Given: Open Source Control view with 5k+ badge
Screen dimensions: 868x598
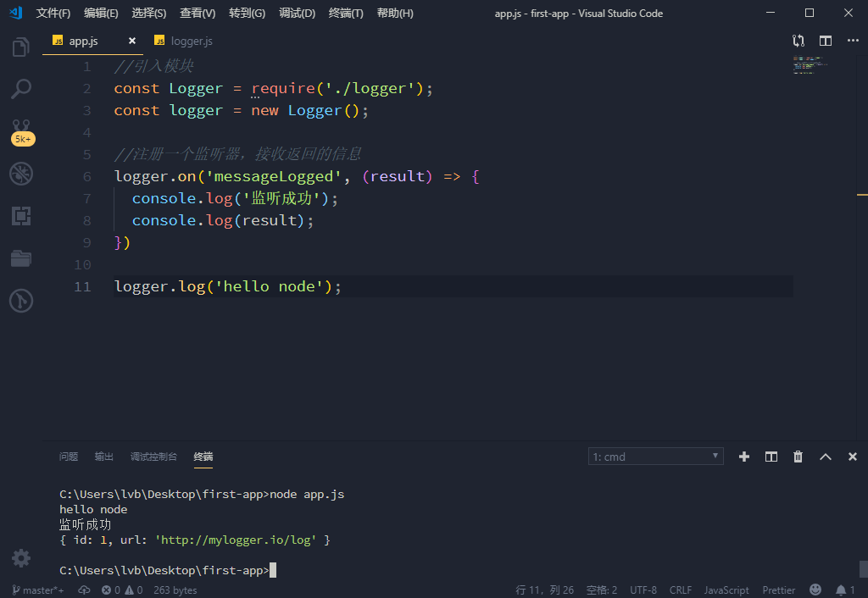Looking at the screenshot, I should [x=21, y=131].
